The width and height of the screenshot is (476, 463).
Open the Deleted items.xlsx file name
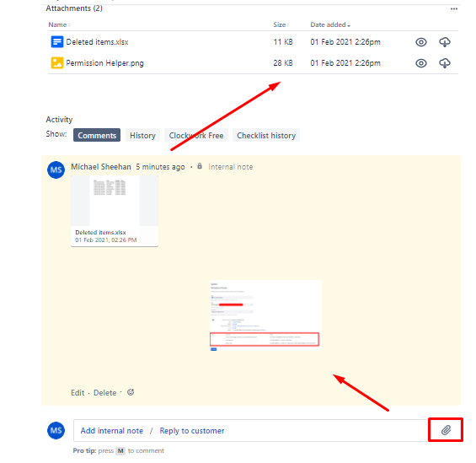(97, 42)
